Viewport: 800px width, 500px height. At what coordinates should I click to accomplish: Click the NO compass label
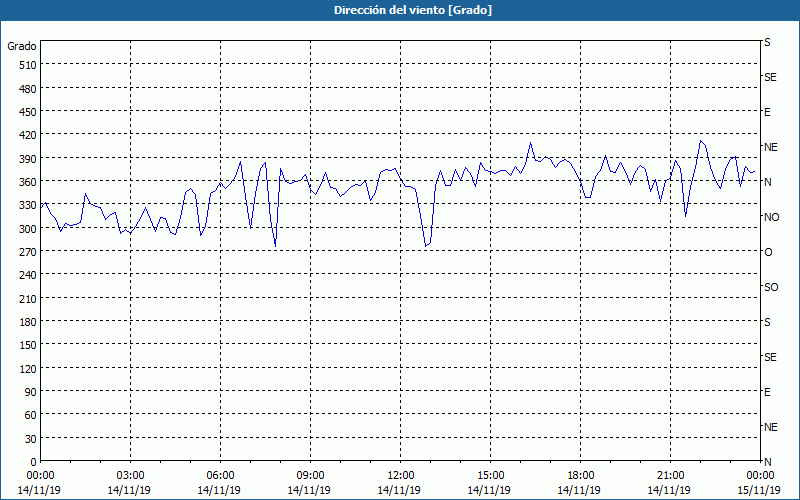click(771, 217)
